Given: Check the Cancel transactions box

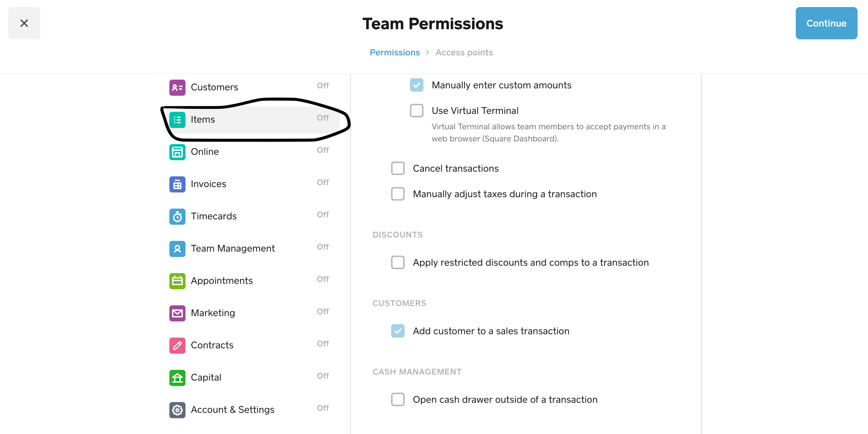Looking at the screenshot, I should click(x=398, y=168).
